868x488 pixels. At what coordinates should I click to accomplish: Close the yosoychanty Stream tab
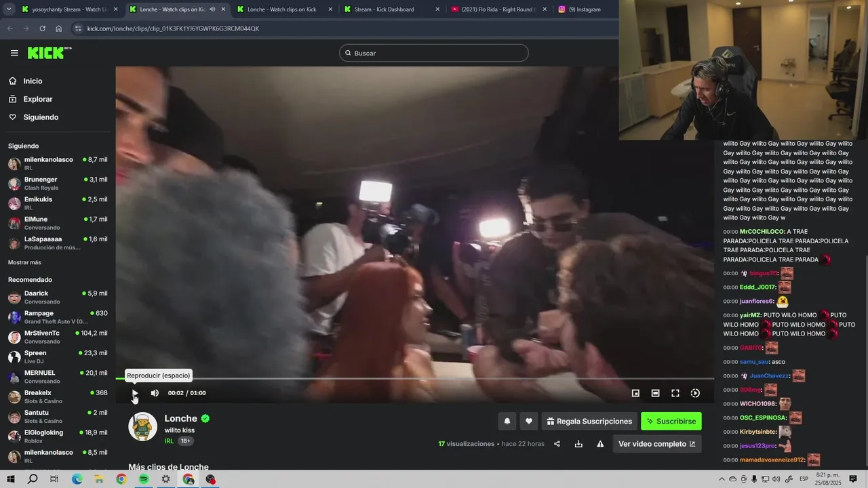(x=115, y=9)
